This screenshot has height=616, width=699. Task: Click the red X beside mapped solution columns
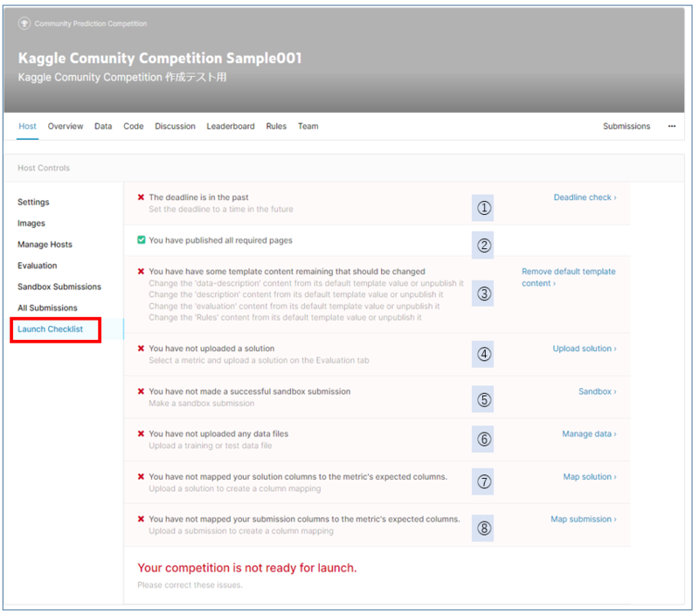tap(141, 476)
